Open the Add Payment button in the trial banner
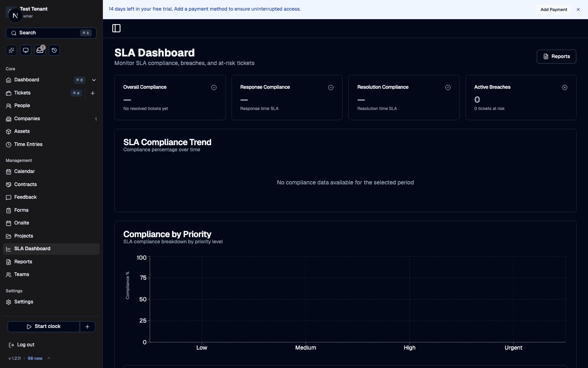Screen dimensions: 588x368 pos(554,9)
